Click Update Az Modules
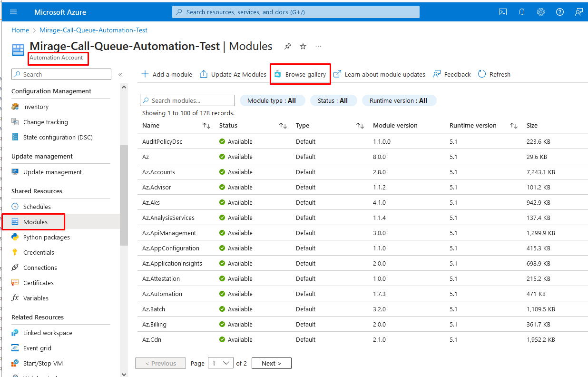 point(233,74)
